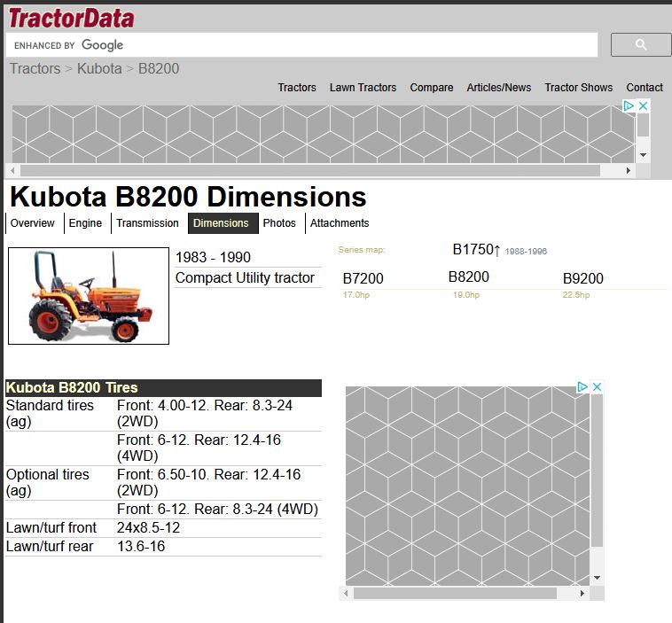Viewport: 672px width, 623px height.
Task: Click the 'Kubota B8200 Dimensions' page heading
Action: pyautogui.click(x=188, y=197)
